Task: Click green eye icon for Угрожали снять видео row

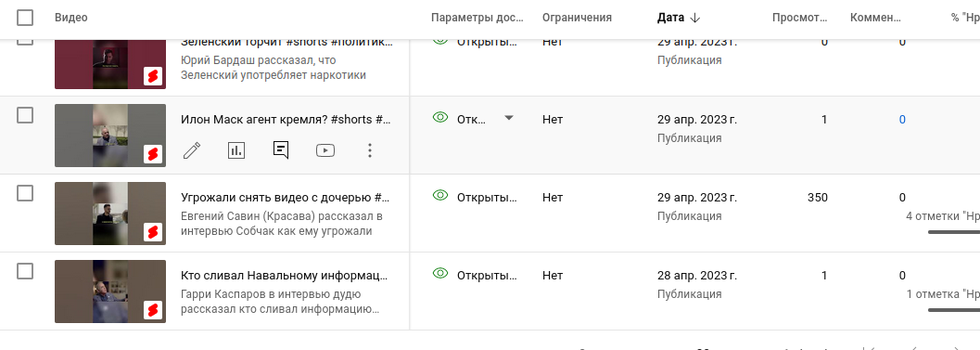Action: (440, 195)
